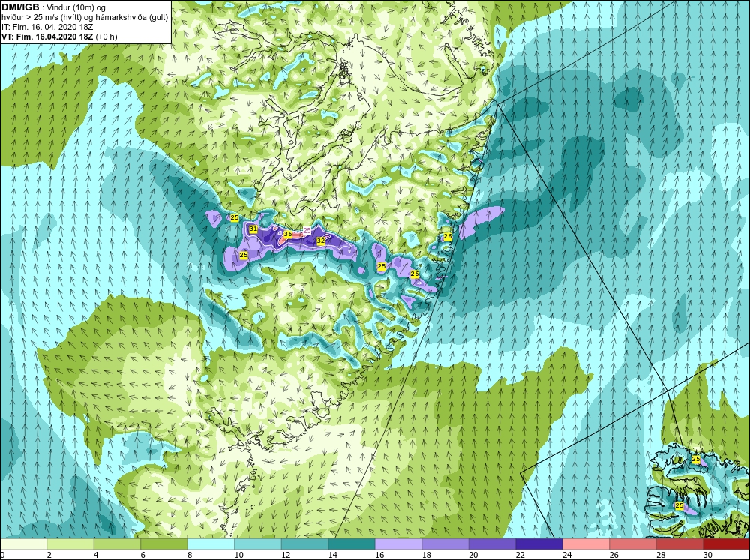Click the legend scale value 6
Screen dimensions: 750x560
[x=144, y=555]
